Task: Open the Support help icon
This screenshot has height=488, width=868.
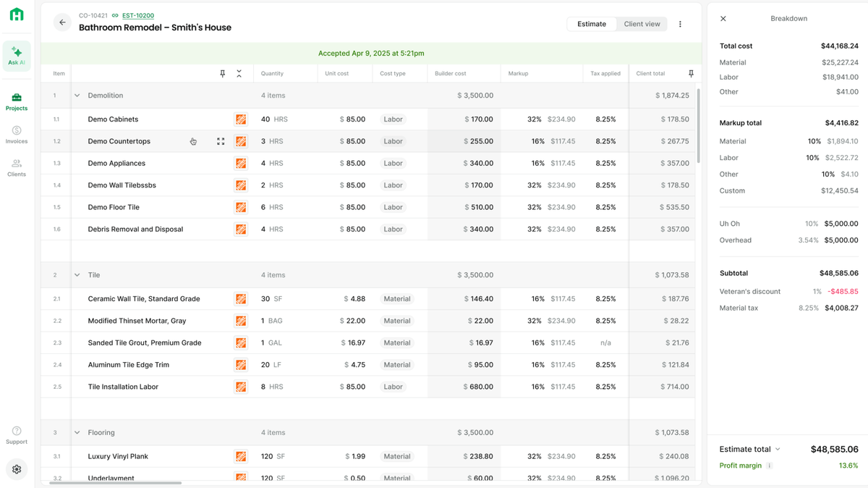Action: click(x=17, y=435)
